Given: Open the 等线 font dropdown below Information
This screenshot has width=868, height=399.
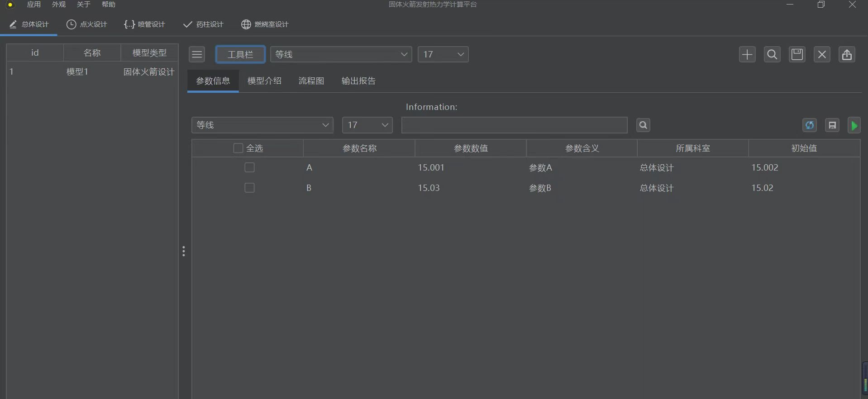Looking at the screenshot, I should (262, 125).
